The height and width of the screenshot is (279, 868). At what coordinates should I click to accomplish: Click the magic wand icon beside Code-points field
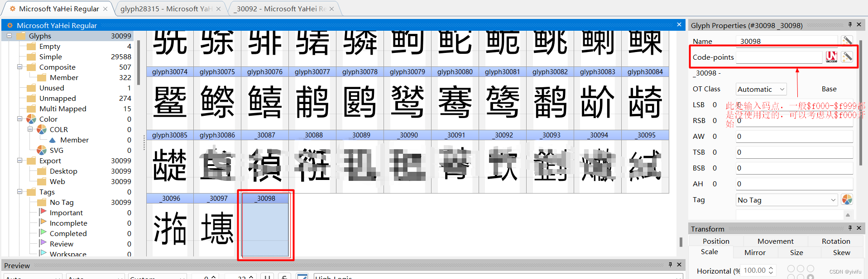click(847, 57)
